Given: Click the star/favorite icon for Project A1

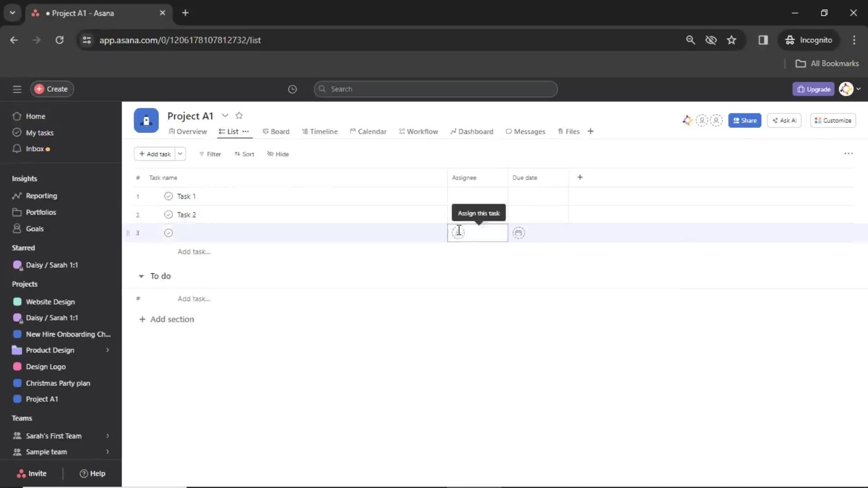Looking at the screenshot, I should (239, 116).
